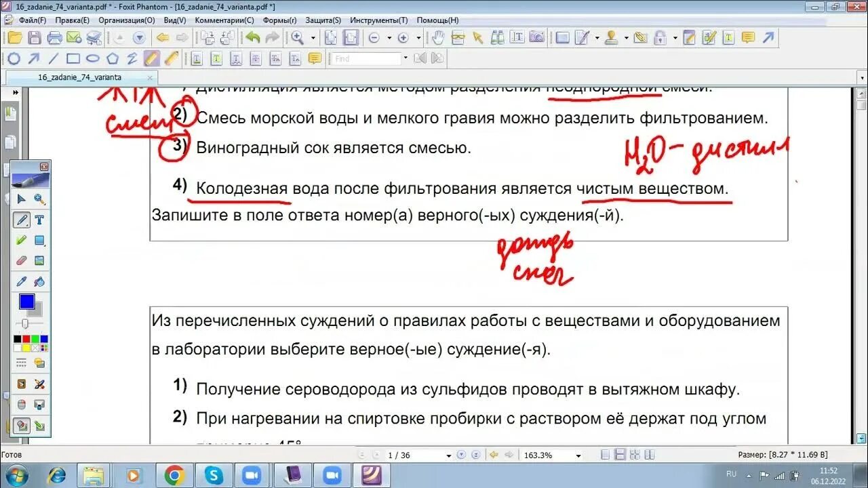Open Google Chrome from taskbar

click(x=174, y=475)
